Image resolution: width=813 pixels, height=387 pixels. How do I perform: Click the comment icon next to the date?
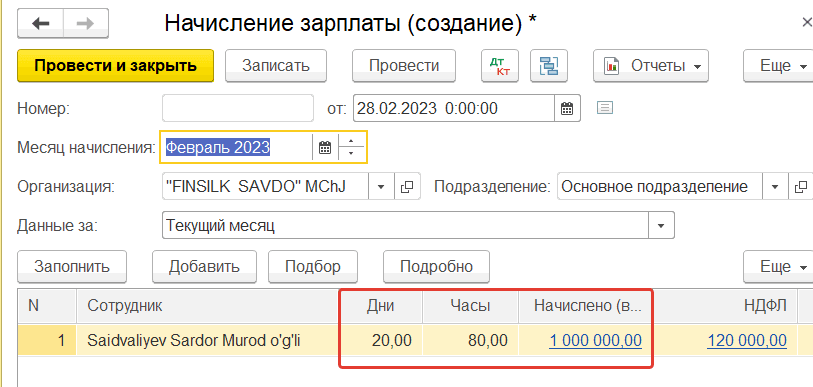[x=605, y=108]
